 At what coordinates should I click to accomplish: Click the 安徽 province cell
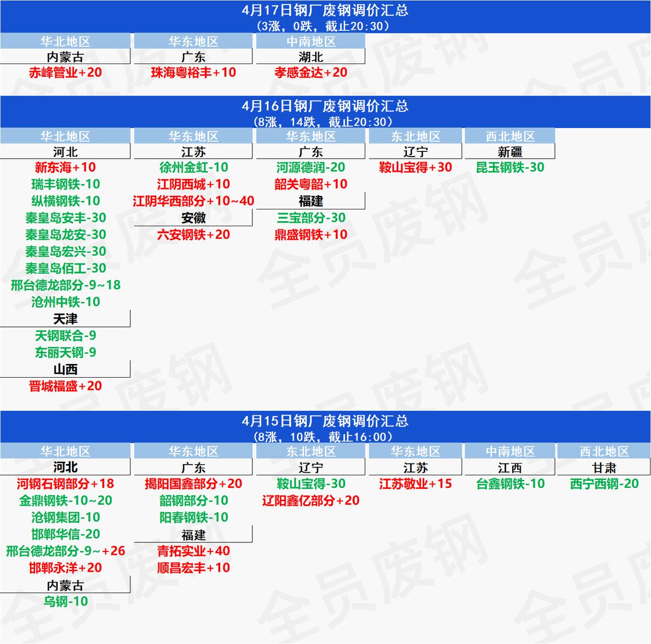193,218
